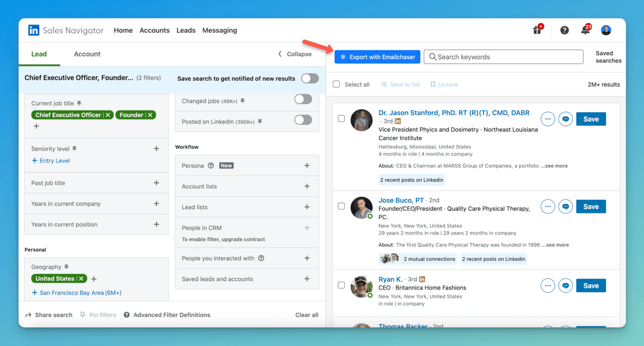Click message icon for Ryan K.
Screen dimensions: 644x346
(x=565, y=285)
